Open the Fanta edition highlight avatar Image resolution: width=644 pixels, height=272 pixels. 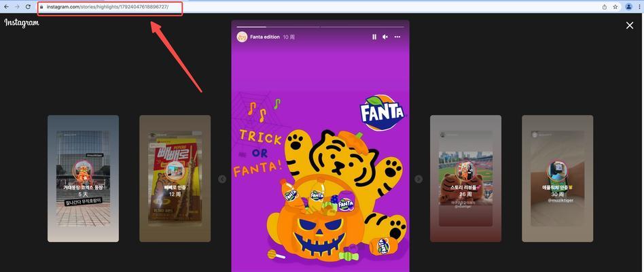point(242,37)
